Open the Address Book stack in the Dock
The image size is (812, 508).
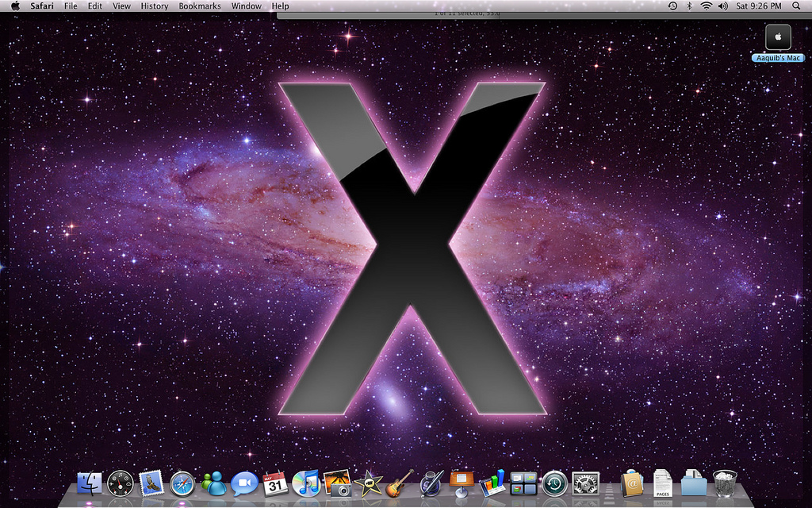click(632, 483)
